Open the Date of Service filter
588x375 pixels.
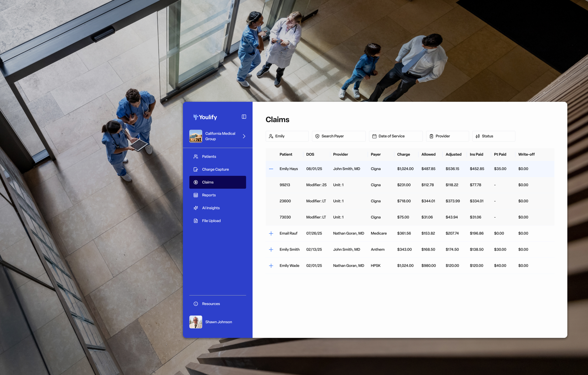[x=396, y=136]
